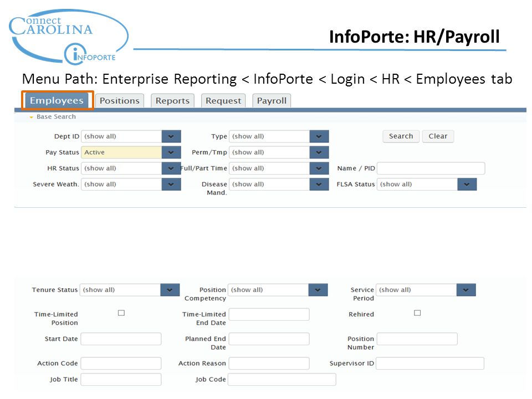The height and width of the screenshot is (399, 532).
Task: Click the Search button
Action: (401, 136)
